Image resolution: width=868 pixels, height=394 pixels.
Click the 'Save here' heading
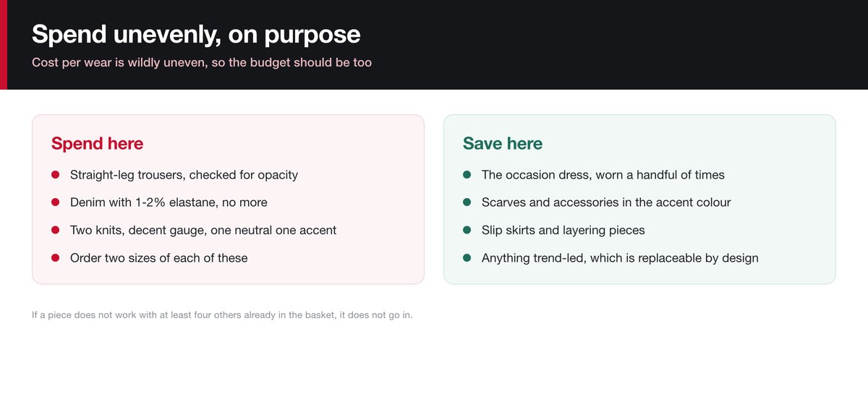coord(503,143)
